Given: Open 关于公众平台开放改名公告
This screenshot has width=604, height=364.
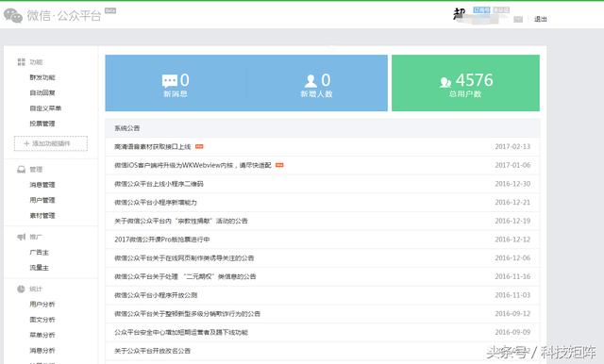Looking at the screenshot, I should click(x=153, y=351).
